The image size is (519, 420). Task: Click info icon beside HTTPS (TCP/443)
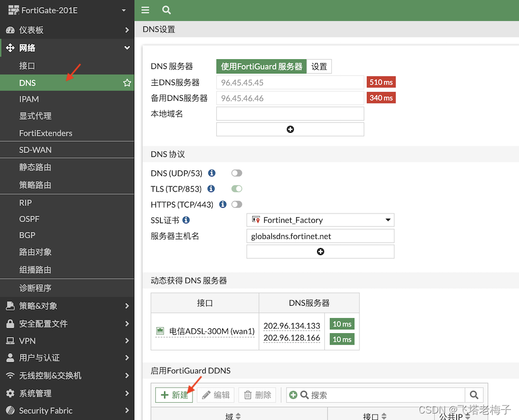pos(223,204)
